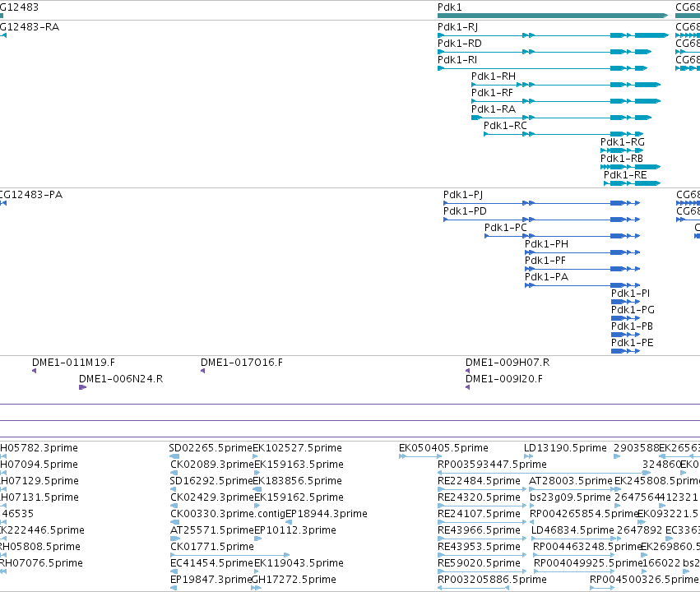This screenshot has height=592, width=700.
Task: Click the Pdk1-PF protein label
Action: pos(545,261)
